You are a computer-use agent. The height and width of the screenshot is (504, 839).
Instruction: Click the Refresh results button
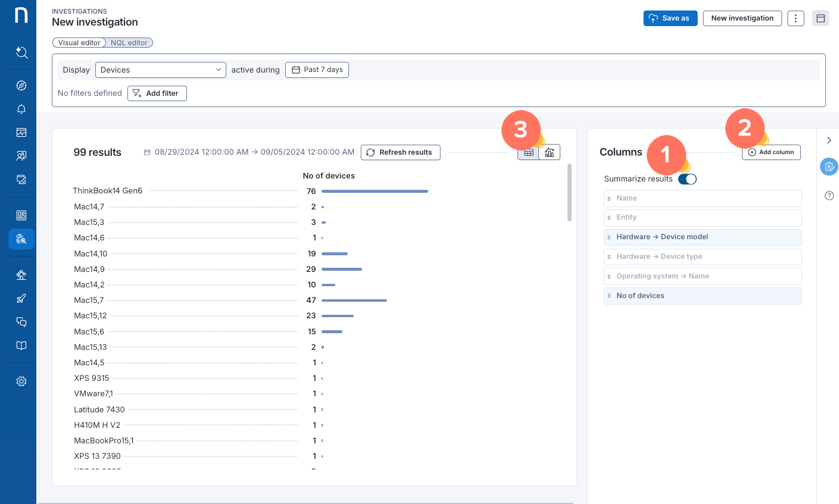click(400, 152)
